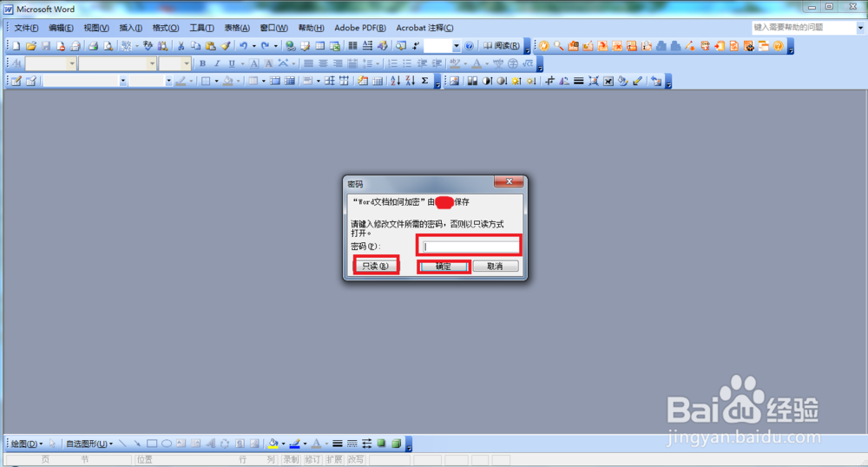Click the 密码(P) password input field
The width and height of the screenshot is (868, 467).
click(x=470, y=247)
